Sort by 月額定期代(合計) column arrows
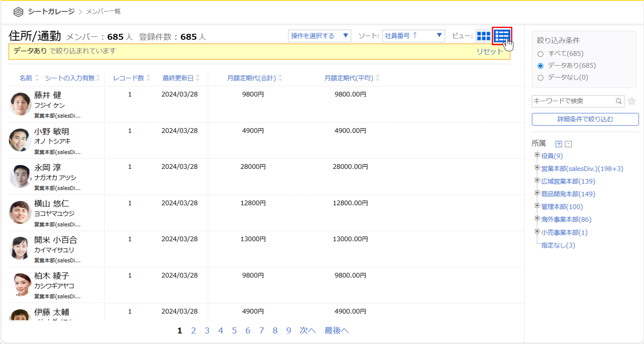This screenshot has width=644, height=344. click(280, 78)
